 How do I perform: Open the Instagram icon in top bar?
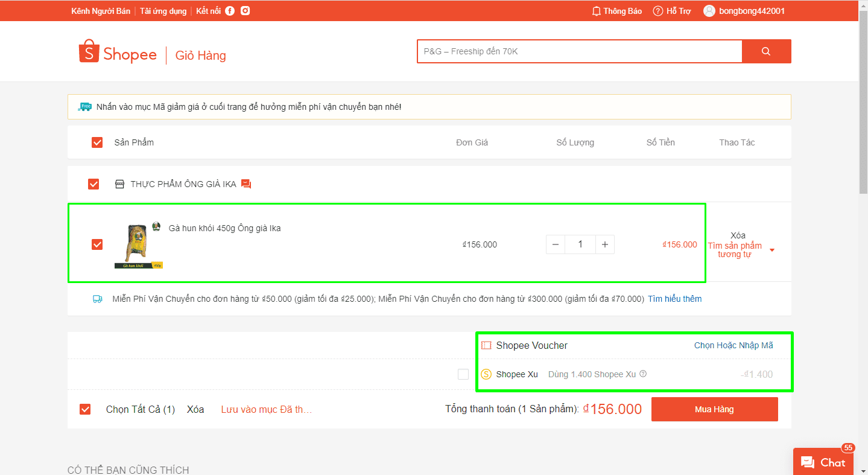[246, 11]
